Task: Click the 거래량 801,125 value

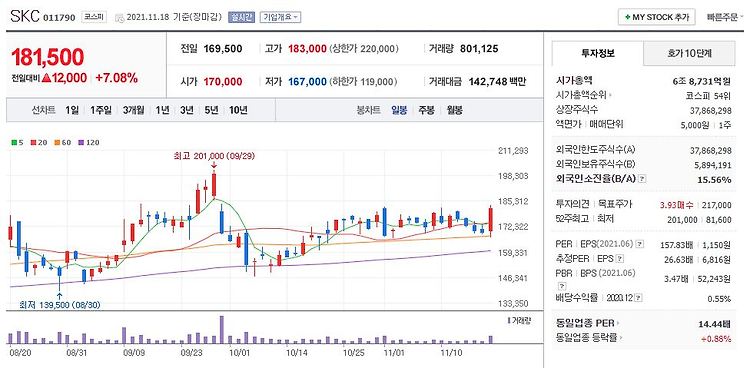Action: pos(479,48)
